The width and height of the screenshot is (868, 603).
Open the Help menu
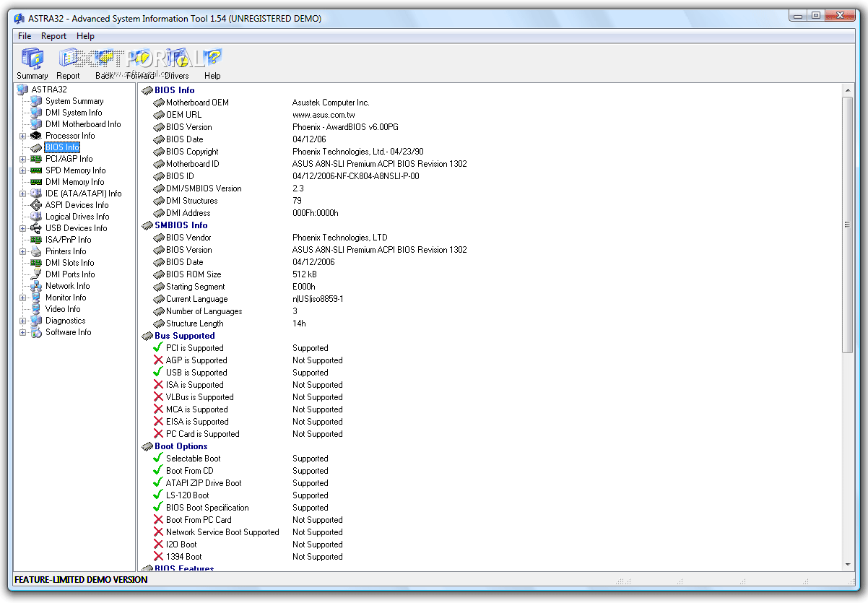[85, 36]
